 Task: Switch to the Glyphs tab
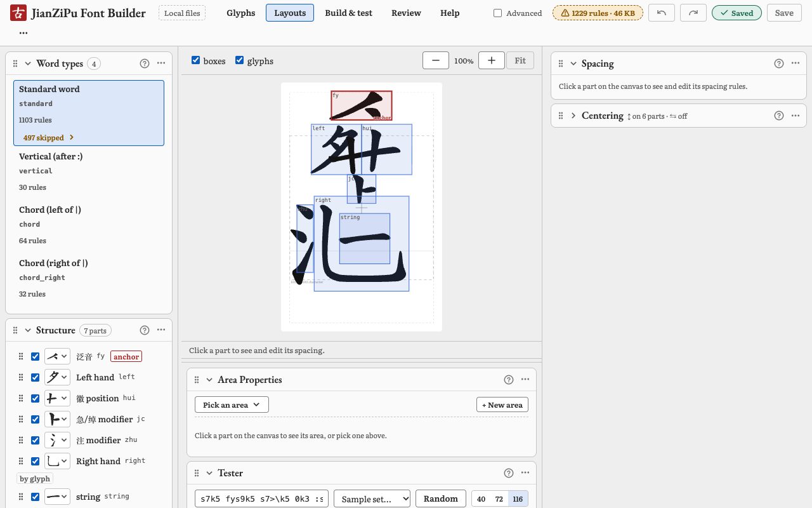[241, 13]
